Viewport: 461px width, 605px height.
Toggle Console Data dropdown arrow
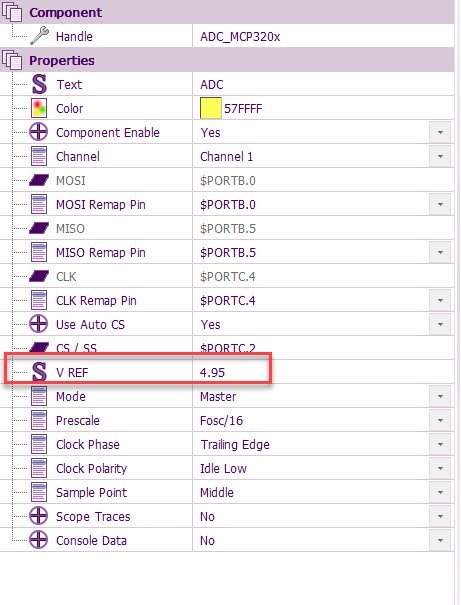pos(440,540)
